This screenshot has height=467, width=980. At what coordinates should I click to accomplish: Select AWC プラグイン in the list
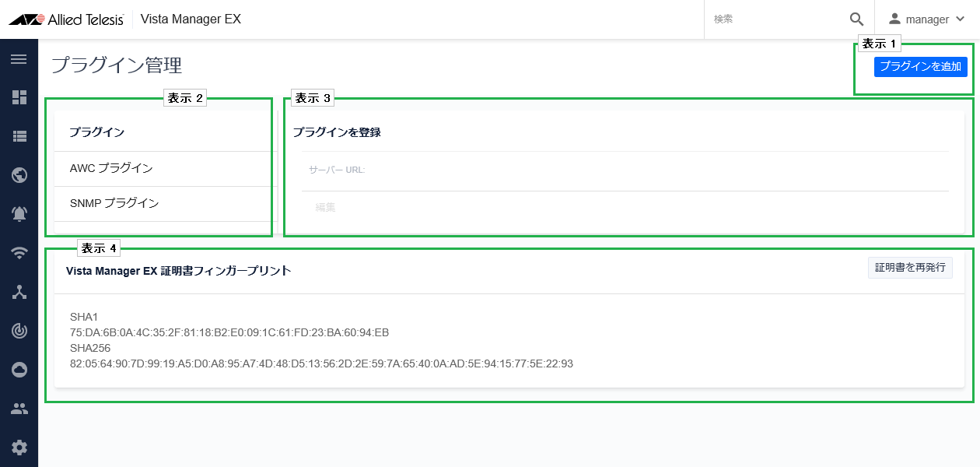pyautogui.click(x=166, y=168)
